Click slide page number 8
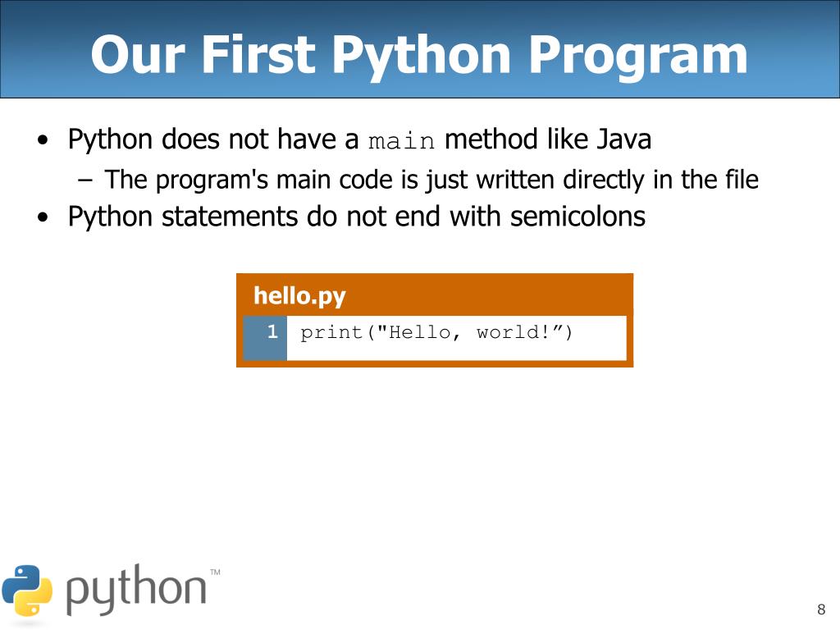The height and width of the screenshot is (630, 840). [x=821, y=609]
